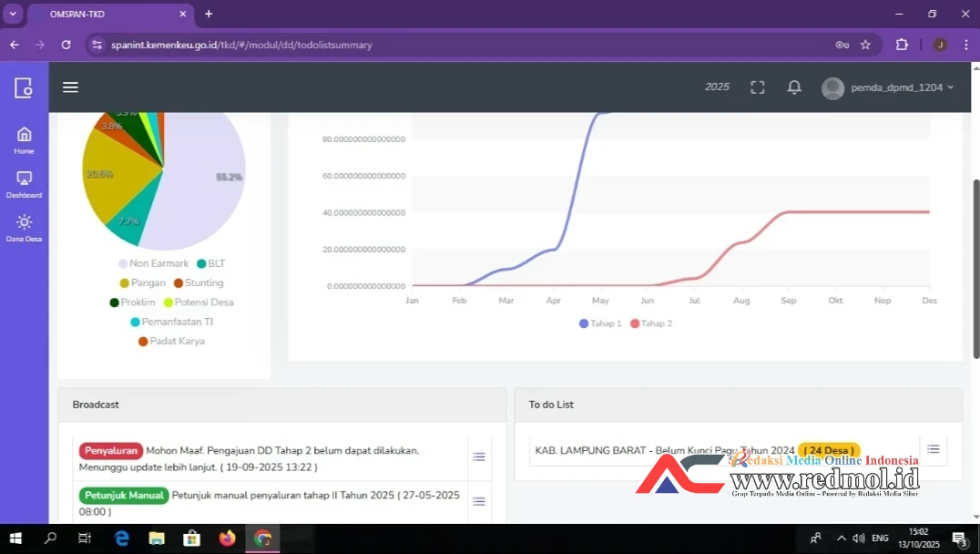Open the Home sidebar icon
The image size is (980, 554).
24,139
